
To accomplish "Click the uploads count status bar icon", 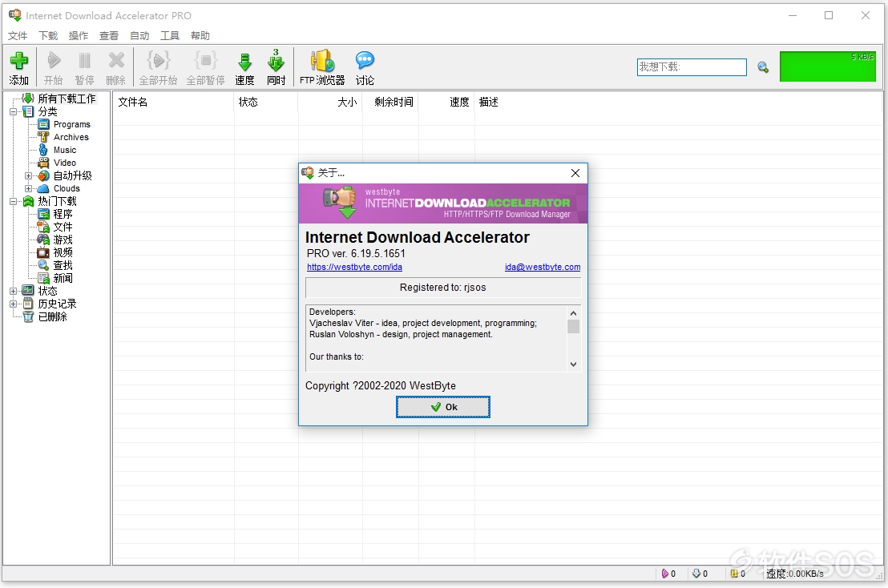I will click(665, 574).
